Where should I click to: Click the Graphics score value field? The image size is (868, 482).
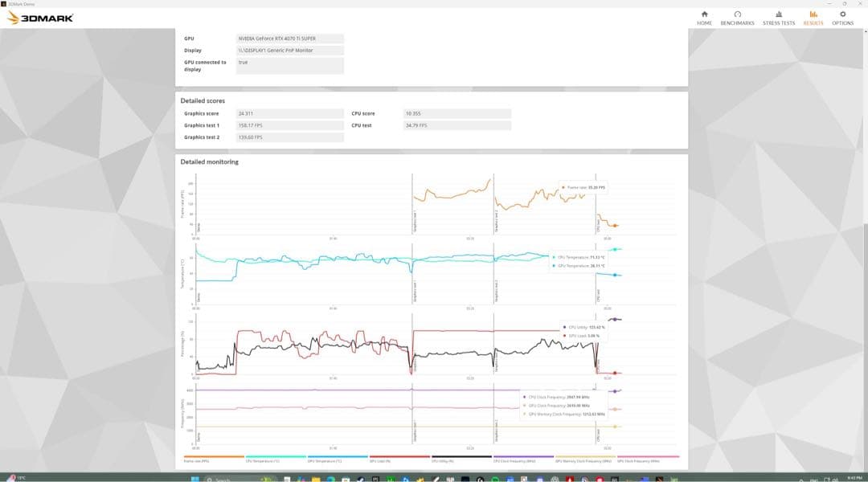290,114
